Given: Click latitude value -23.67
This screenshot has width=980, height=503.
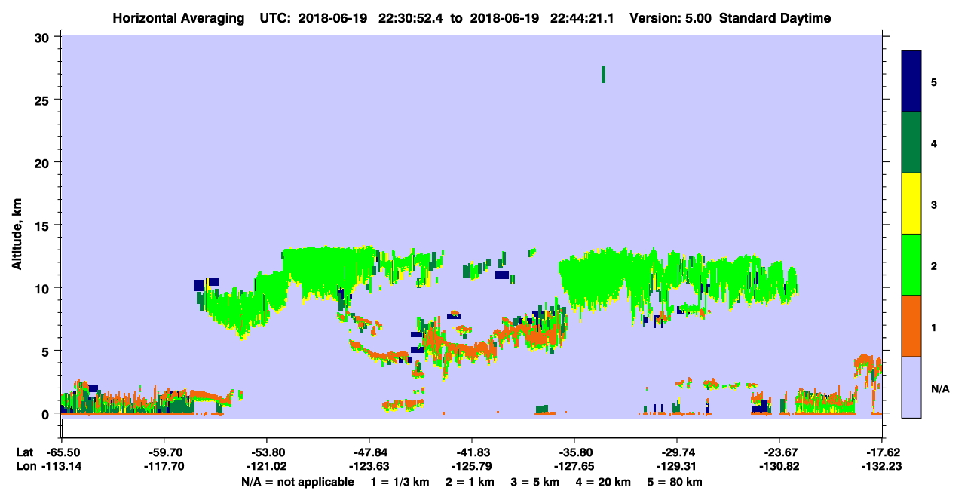Looking at the screenshot, I should tap(779, 452).
